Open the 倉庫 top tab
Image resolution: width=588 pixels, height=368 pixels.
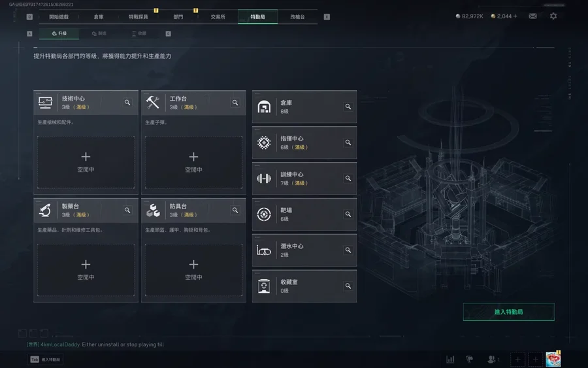[99, 17]
